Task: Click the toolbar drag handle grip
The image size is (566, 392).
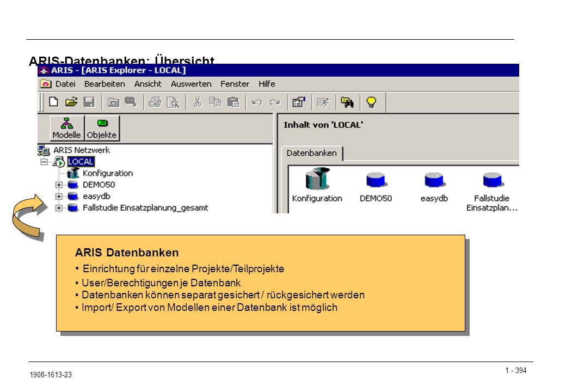Action: tap(41, 102)
